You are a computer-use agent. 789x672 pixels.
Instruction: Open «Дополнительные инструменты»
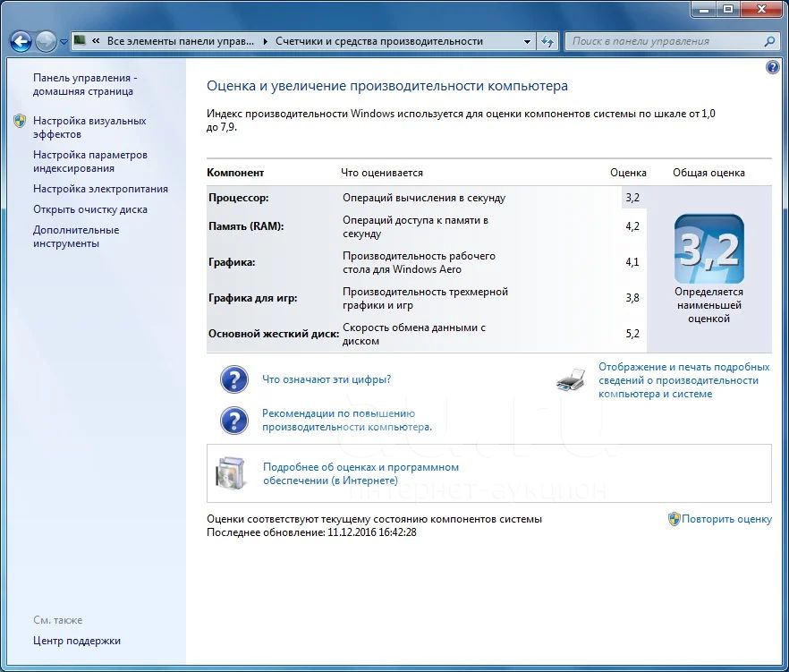pyautogui.click(x=76, y=236)
